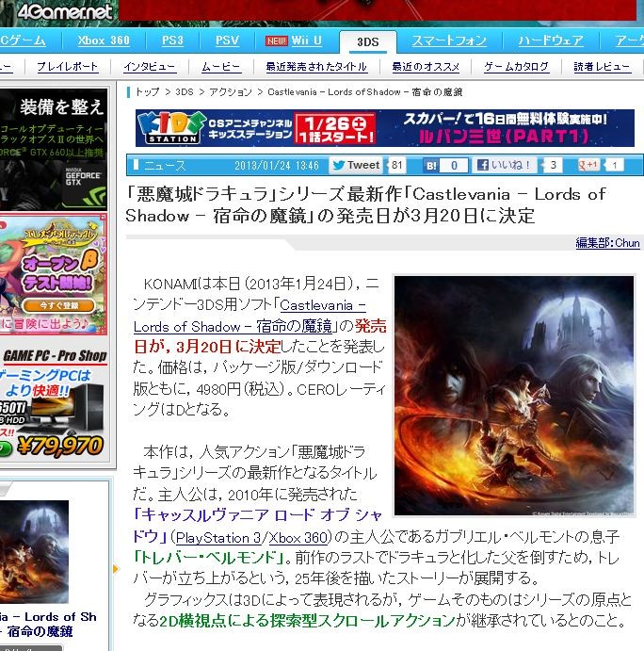The height and width of the screenshot is (651, 644).
Task: Select the 3DS platform tab
Action: pos(367,42)
